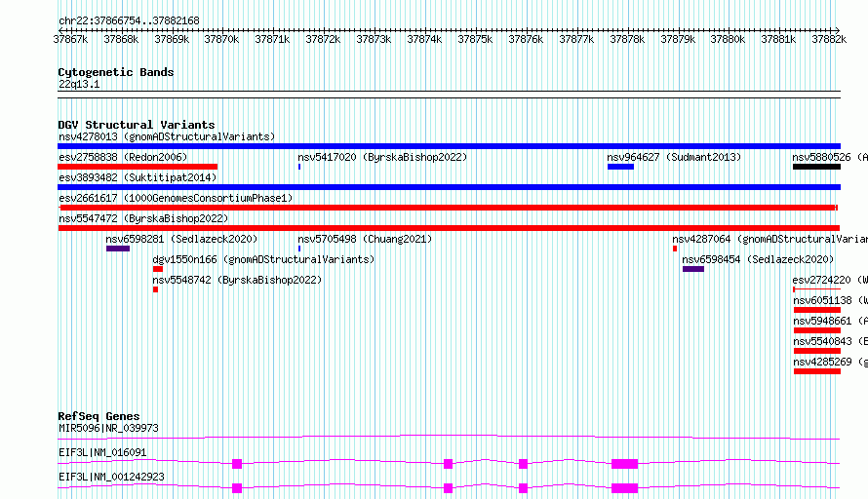Click the red nsv5547472 full-width bar

pyautogui.click(x=449, y=228)
